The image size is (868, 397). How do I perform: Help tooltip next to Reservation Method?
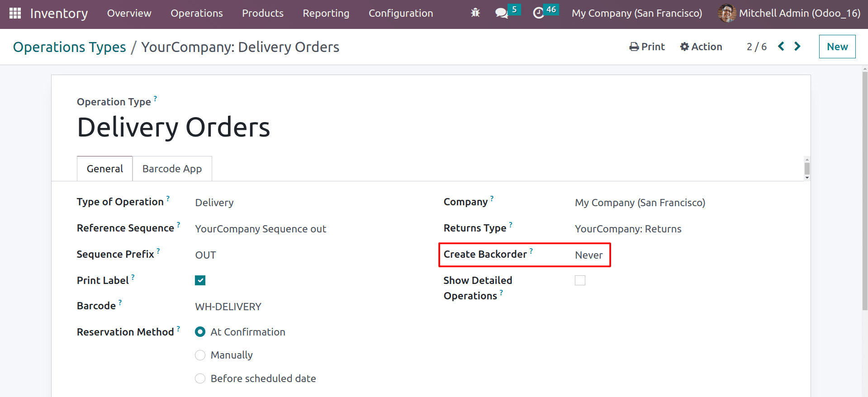pyautogui.click(x=178, y=328)
